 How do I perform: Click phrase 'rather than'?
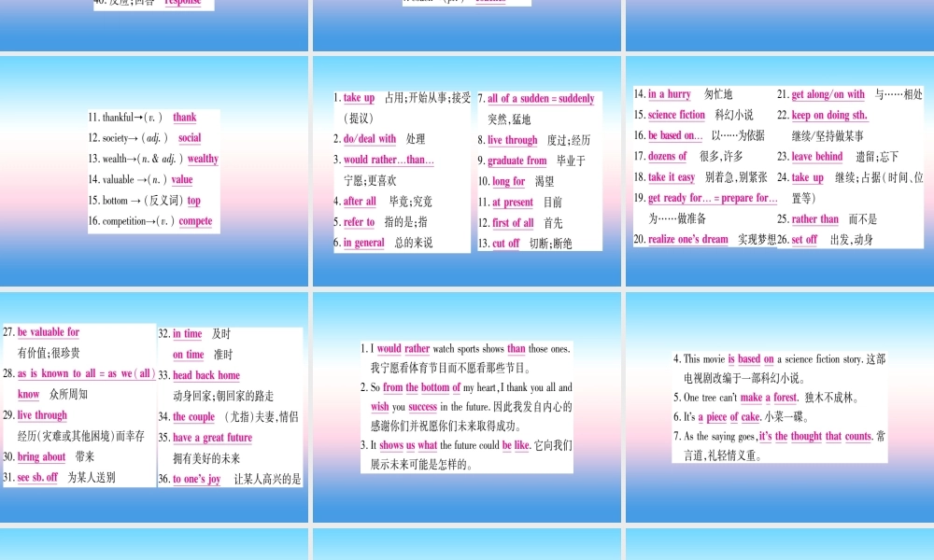pos(814,219)
